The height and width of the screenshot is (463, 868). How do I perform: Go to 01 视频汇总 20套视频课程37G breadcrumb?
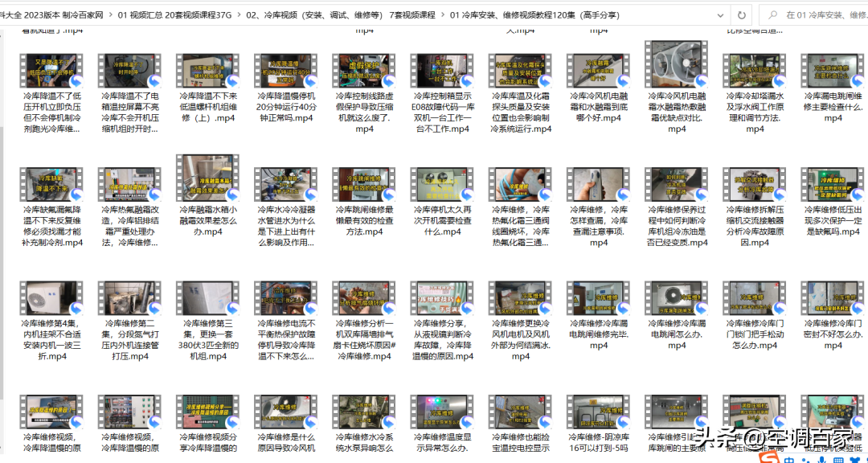175,15
